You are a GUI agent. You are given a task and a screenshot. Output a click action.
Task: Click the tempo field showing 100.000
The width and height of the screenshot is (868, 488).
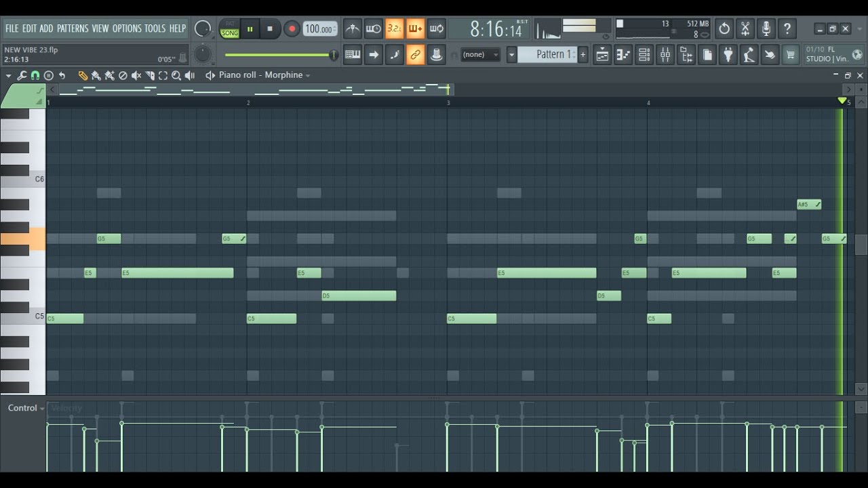click(319, 29)
